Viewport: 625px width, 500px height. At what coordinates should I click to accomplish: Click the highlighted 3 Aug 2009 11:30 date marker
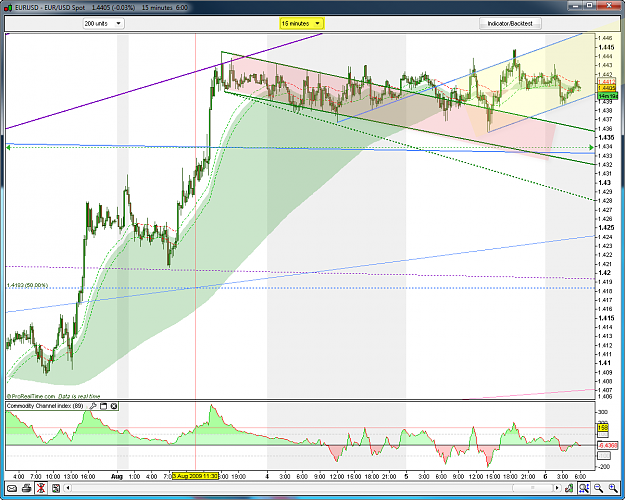click(195, 476)
